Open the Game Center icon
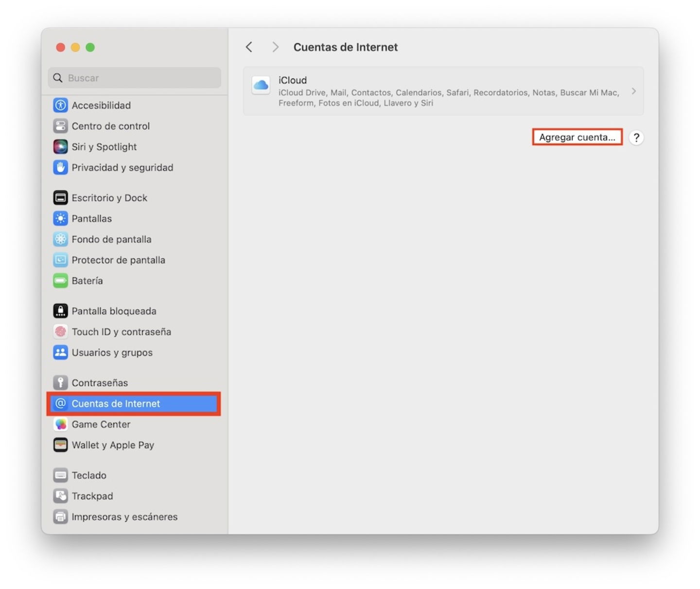Viewport: 700px width, 589px height. [60, 424]
